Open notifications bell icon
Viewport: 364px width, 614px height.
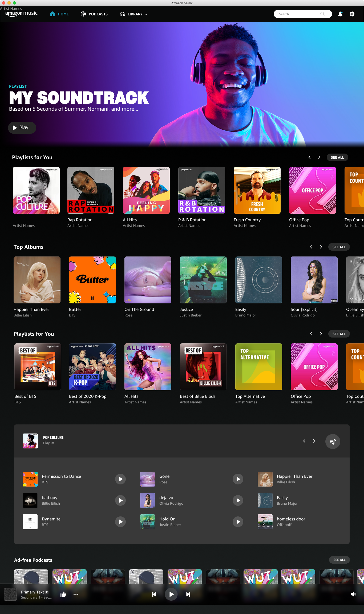pyautogui.click(x=340, y=14)
